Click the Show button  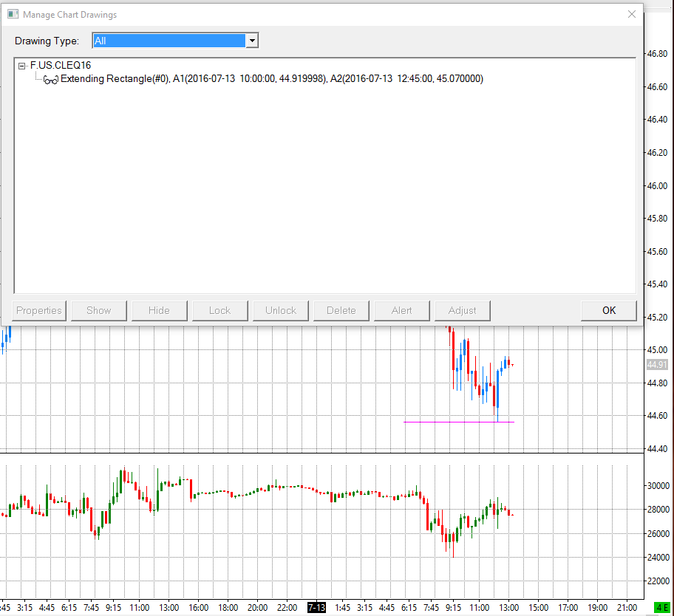pos(99,310)
